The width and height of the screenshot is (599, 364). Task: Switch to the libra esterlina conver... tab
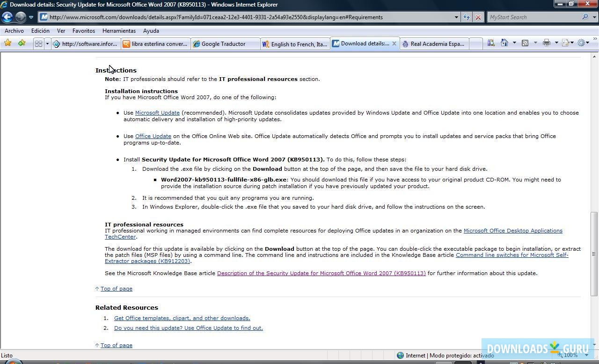click(x=155, y=44)
